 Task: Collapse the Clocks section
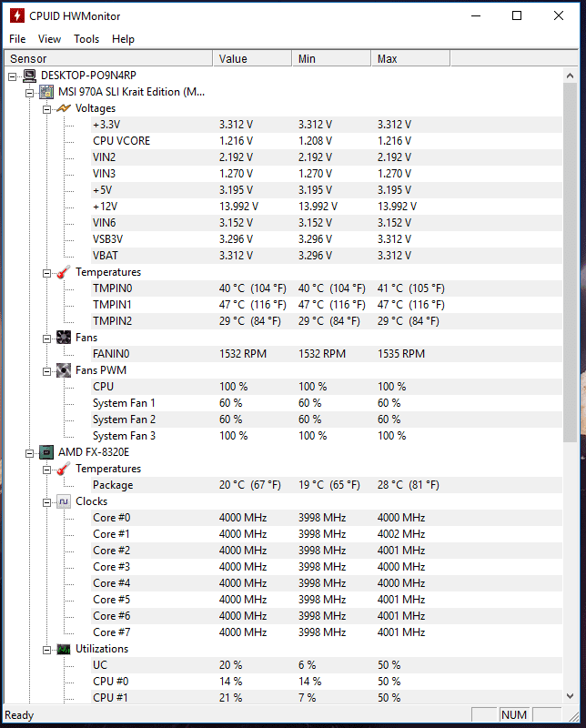tap(46, 503)
